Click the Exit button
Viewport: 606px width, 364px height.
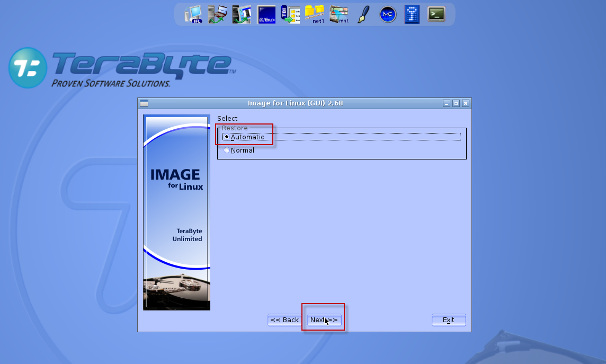click(449, 320)
